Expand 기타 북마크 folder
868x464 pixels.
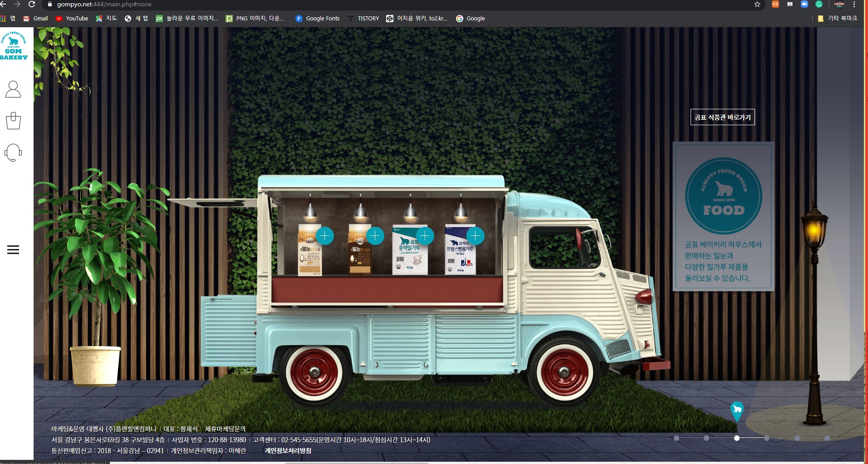point(837,19)
